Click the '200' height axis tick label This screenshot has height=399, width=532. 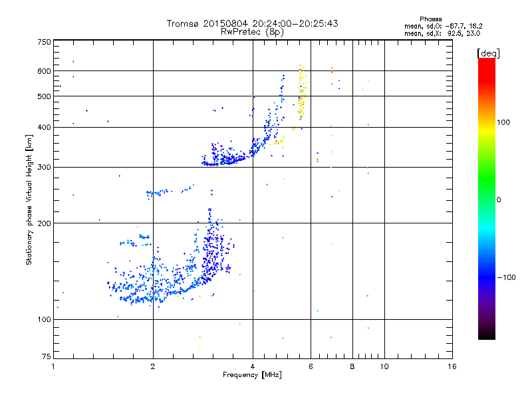(45, 223)
